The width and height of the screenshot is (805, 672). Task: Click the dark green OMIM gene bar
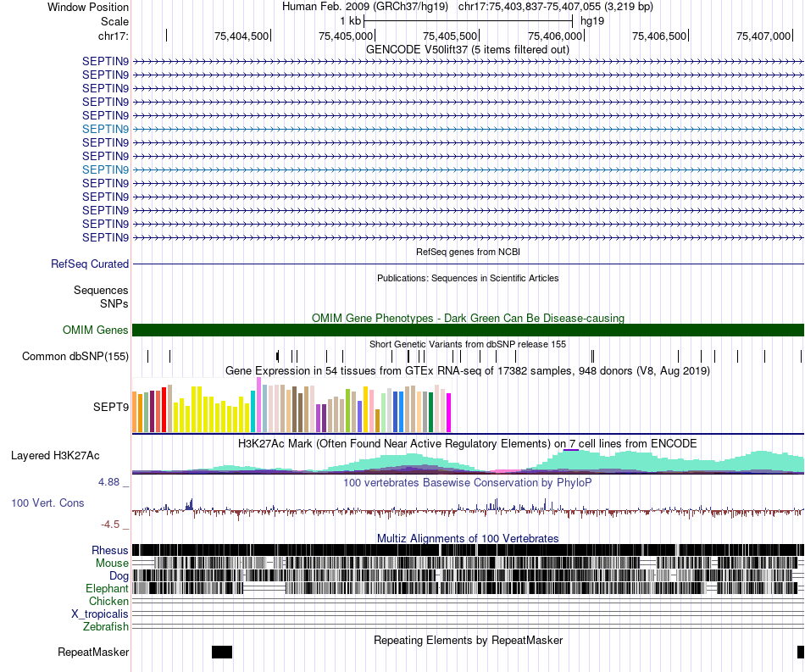tap(468, 330)
